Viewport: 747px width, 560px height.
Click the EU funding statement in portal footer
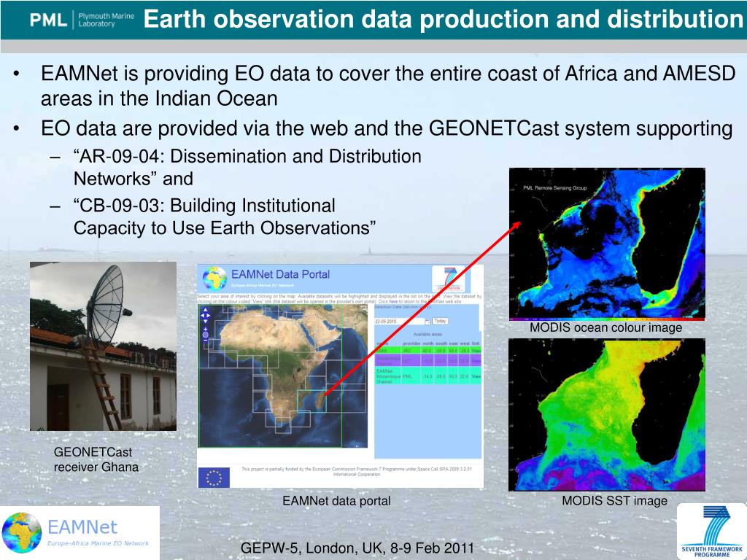(x=356, y=472)
